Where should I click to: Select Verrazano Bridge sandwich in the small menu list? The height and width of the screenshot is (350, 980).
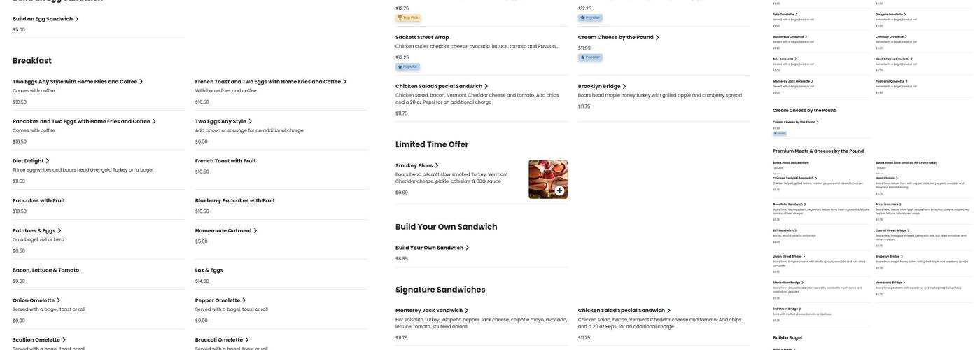point(889,283)
